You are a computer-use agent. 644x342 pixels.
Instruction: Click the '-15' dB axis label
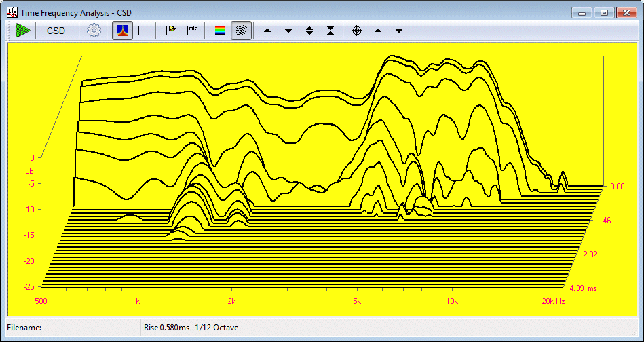[30, 235]
